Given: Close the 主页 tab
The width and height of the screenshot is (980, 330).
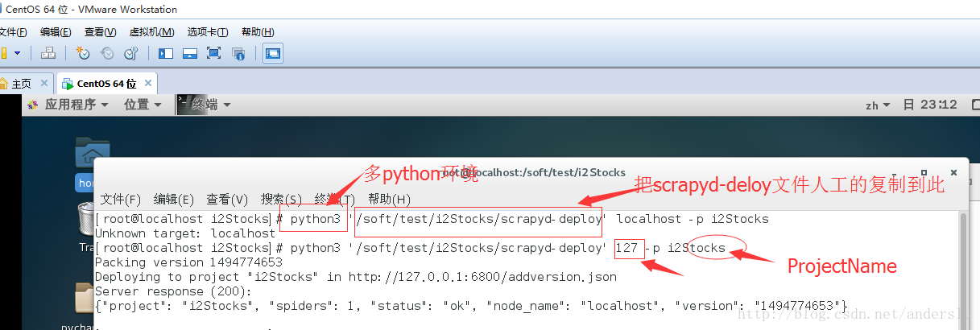Looking at the screenshot, I should click(43, 84).
